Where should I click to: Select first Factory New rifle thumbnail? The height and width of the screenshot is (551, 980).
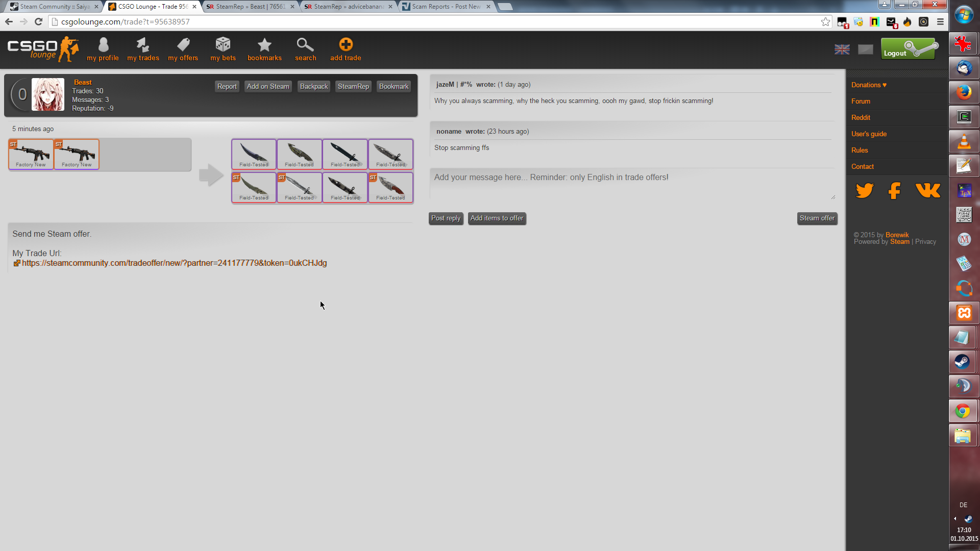pos(31,154)
